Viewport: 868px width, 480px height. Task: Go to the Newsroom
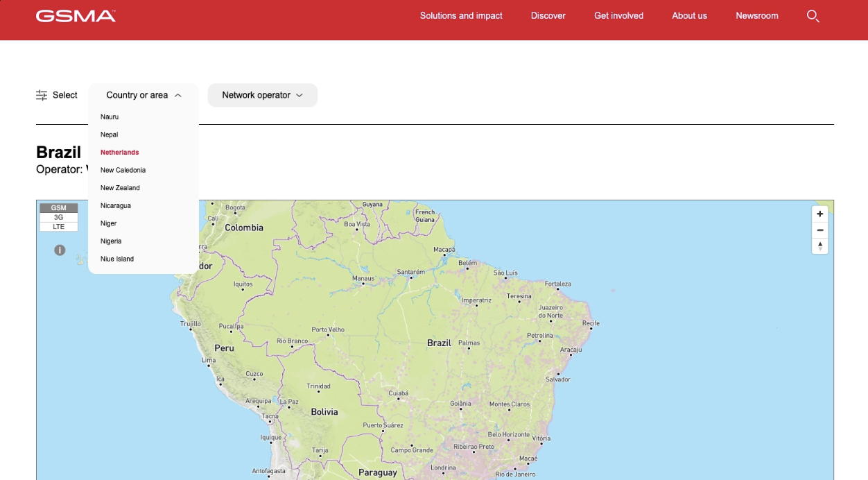tap(757, 16)
